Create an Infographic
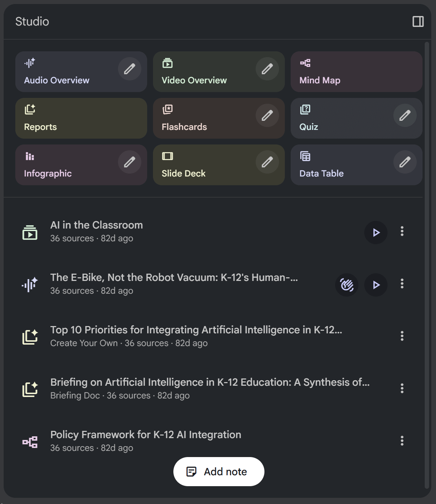Image resolution: width=436 pixels, height=504 pixels. pos(48,173)
